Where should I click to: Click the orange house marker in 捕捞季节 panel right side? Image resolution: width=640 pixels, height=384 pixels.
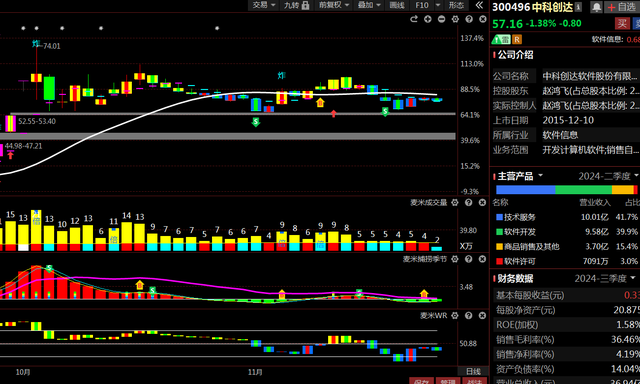[x=424, y=293]
